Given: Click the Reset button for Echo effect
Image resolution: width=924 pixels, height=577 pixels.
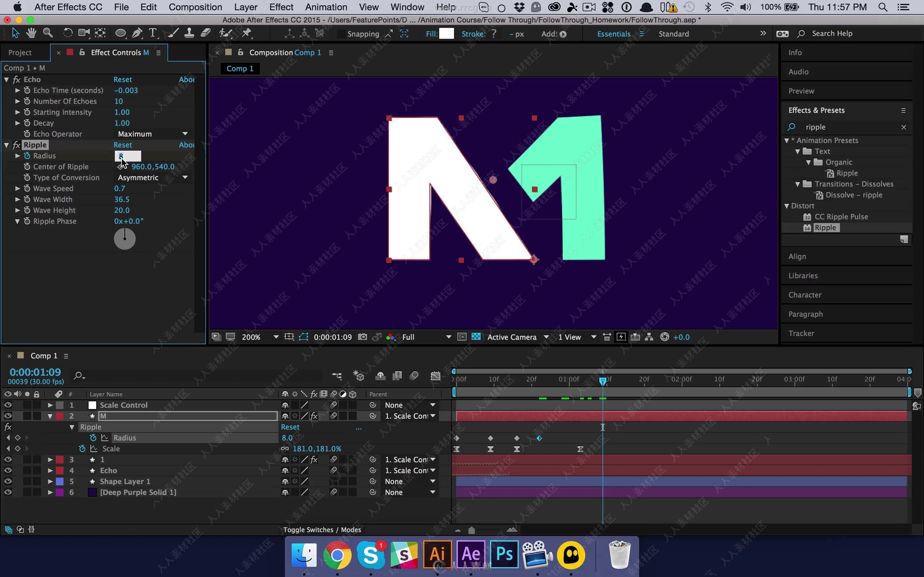Looking at the screenshot, I should tap(123, 79).
